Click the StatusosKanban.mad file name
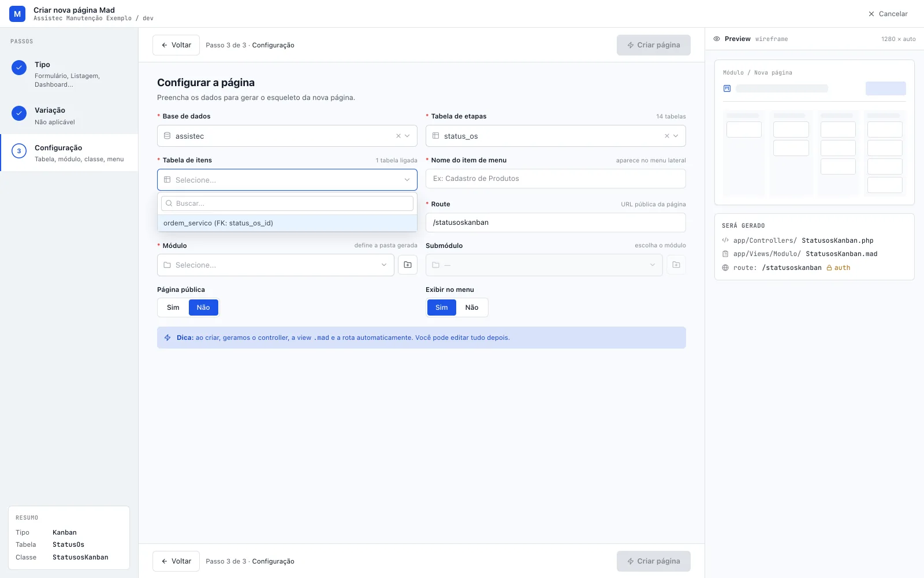The image size is (924, 578). coord(841,254)
